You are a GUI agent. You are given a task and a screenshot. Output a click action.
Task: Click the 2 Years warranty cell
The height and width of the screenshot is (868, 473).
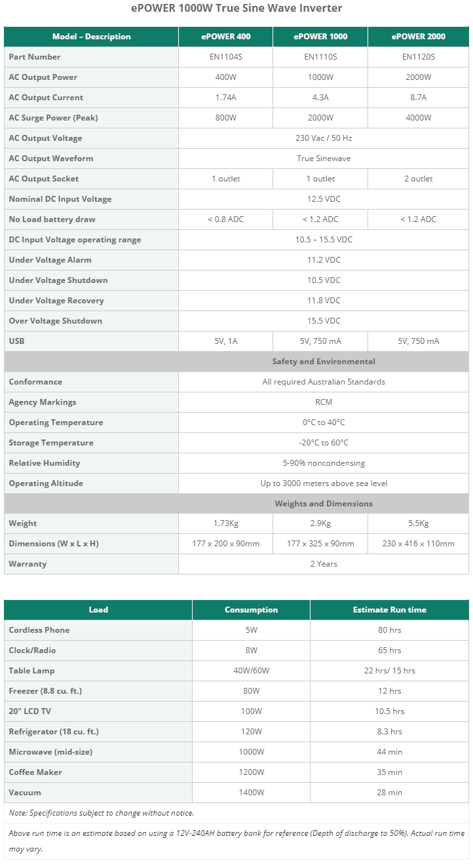[x=324, y=564]
